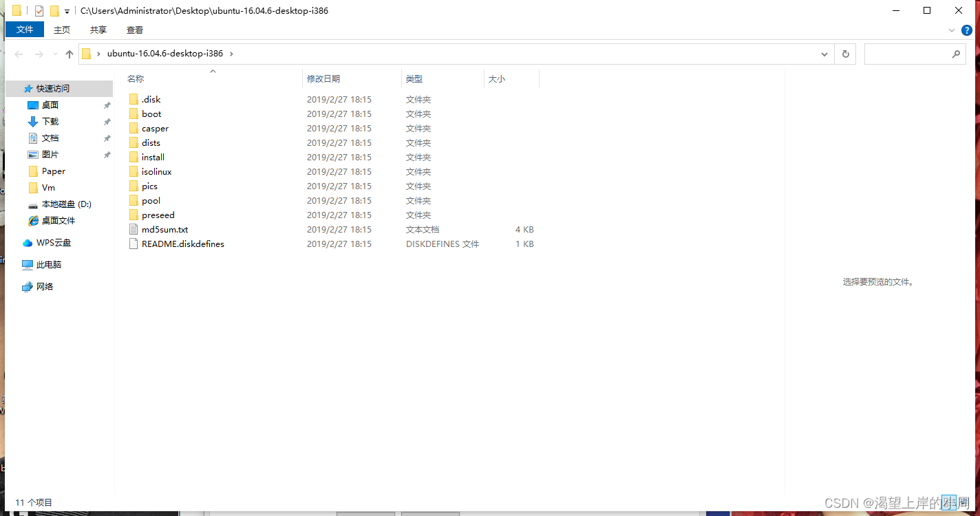
Task: Click the README.diskdefines file name
Action: click(183, 244)
